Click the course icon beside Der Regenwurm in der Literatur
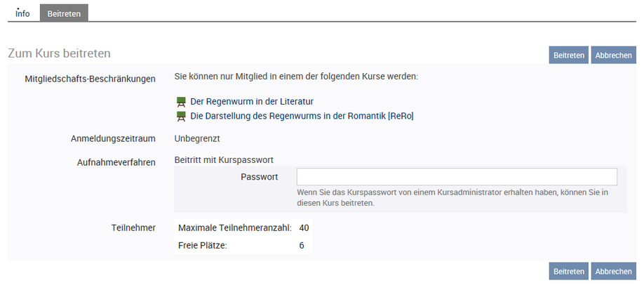644x290 pixels. [181, 102]
